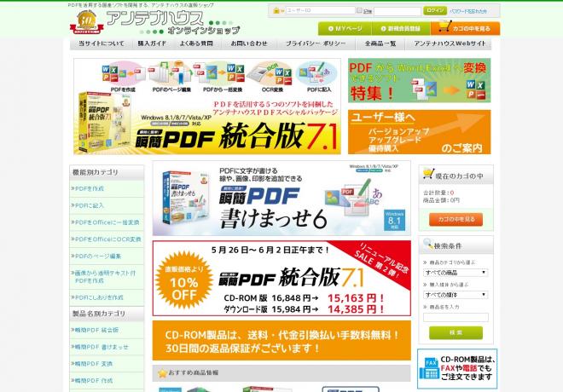Open アンテナハウスWebサイト in the navigation bar
563x392 pixels.
[450, 43]
